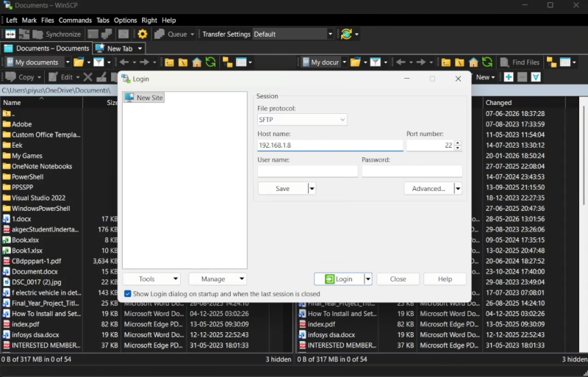Click the left panel directory tree icon
The width and height of the screenshot is (588, 377).
[x=227, y=62]
